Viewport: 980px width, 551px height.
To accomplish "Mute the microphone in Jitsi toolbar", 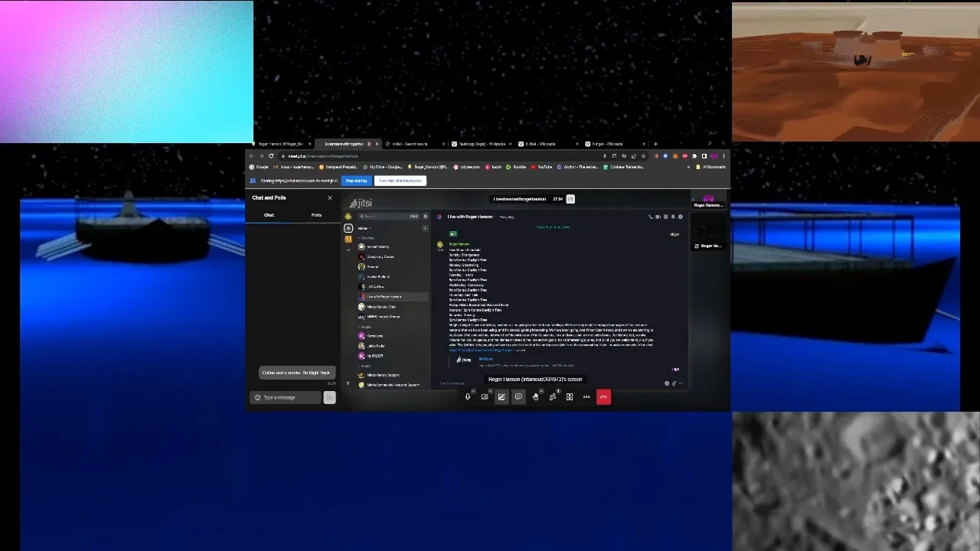I will pos(468,397).
